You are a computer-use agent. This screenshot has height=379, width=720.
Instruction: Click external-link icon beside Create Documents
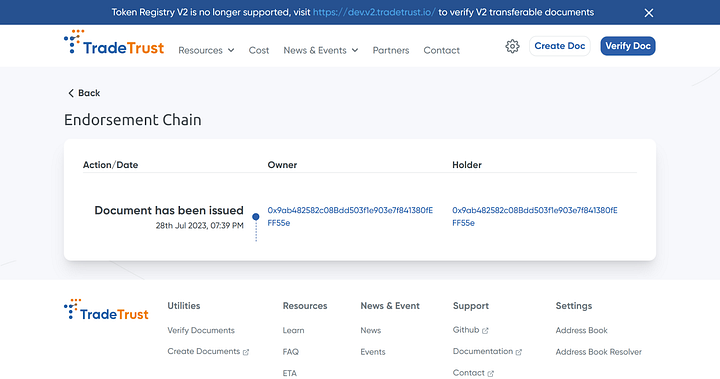tap(246, 352)
